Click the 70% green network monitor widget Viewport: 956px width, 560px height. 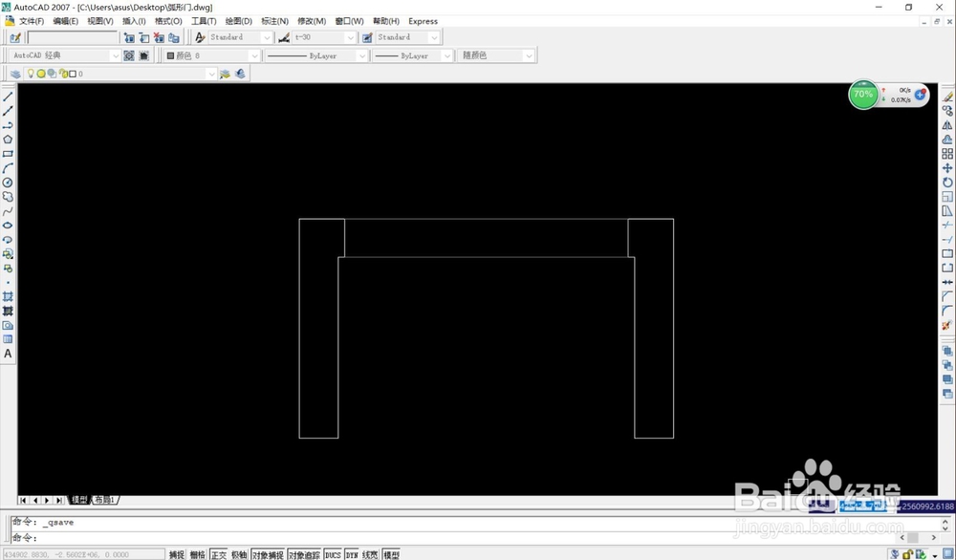click(x=862, y=95)
